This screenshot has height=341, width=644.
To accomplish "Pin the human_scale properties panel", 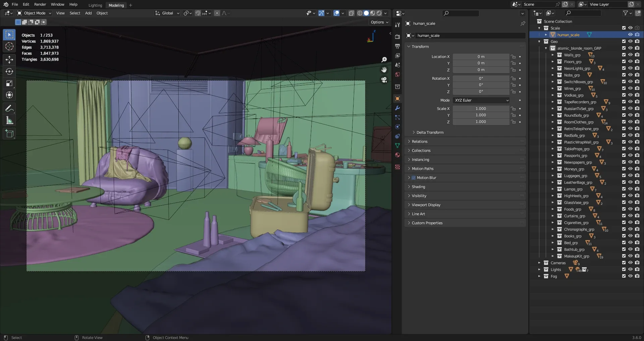I will (523, 23).
